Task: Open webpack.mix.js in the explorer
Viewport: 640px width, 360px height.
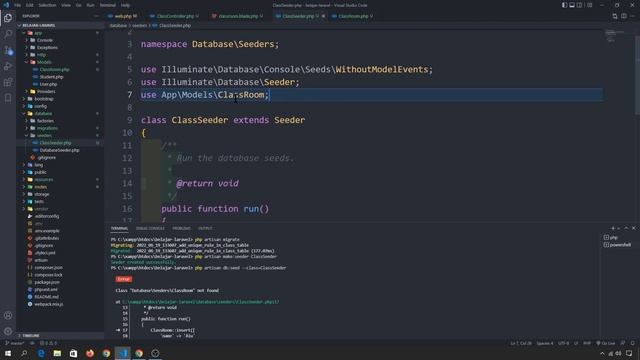Action: point(49,304)
